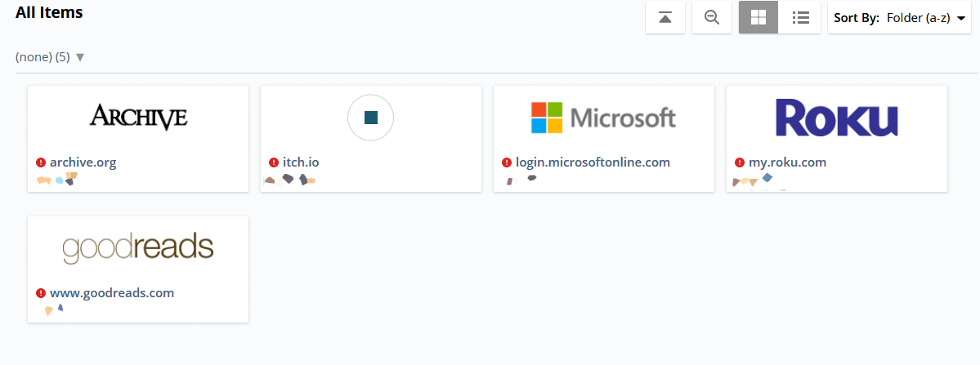Click the red alert icon beside itch.io
Viewport: 980px width, 365px height.
pyautogui.click(x=274, y=162)
